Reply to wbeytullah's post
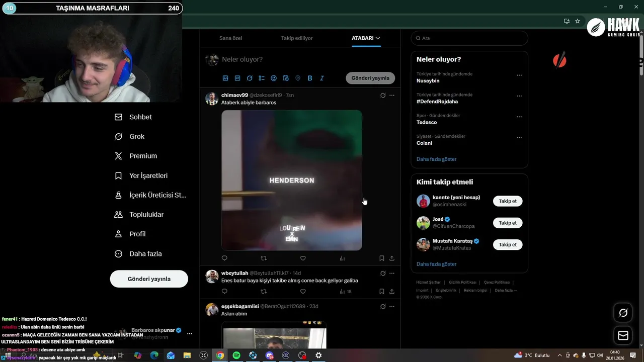Screen dimensions: 644x362 [x=224, y=291]
